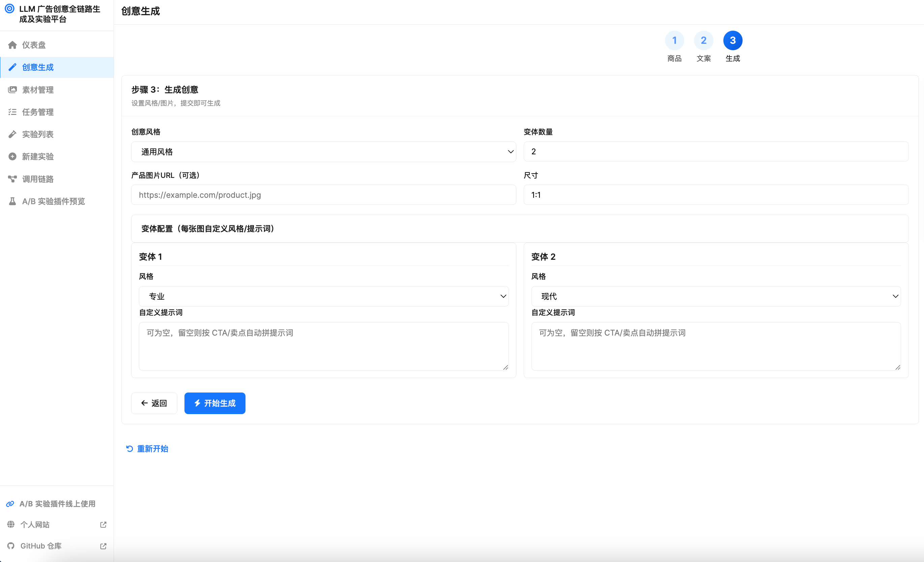This screenshot has height=562, width=924.
Task: Click the images icon next to 素材管理
Action: (12, 90)
